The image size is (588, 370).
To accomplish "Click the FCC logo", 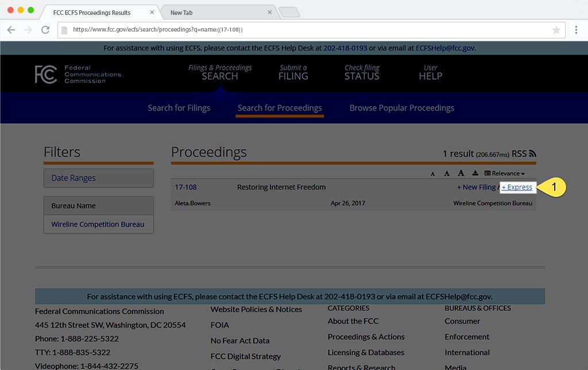I will pos(78,74).
